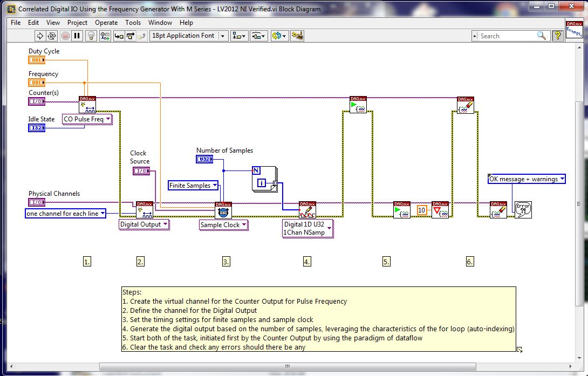Screen dimensions: 588x376
Task: Toggle the Retain Wire Values button
Action: click(105, 36)
